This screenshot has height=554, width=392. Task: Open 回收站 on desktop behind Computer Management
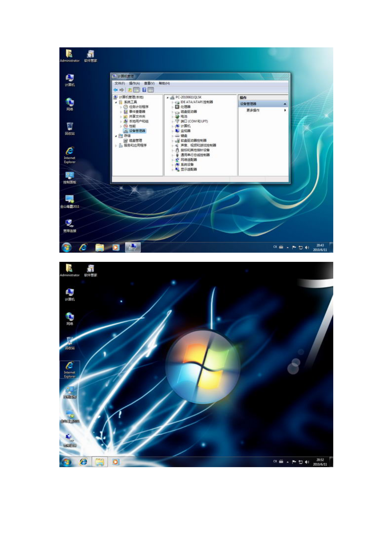(x=70, y=129)
